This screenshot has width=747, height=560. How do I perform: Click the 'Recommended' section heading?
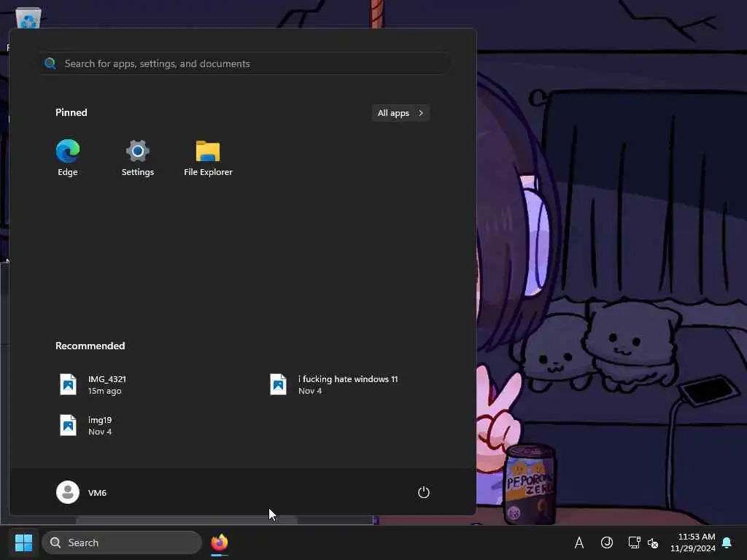coord(90,346)
